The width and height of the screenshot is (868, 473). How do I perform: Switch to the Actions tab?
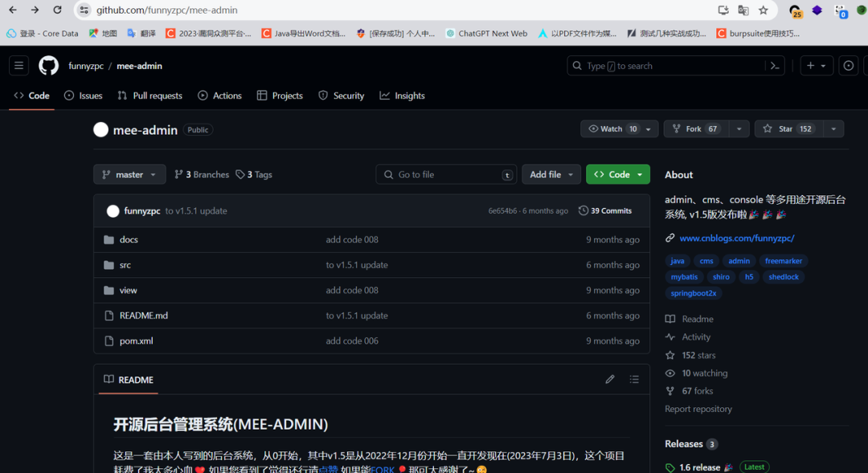pyautogui.click(x=219, y=96)
